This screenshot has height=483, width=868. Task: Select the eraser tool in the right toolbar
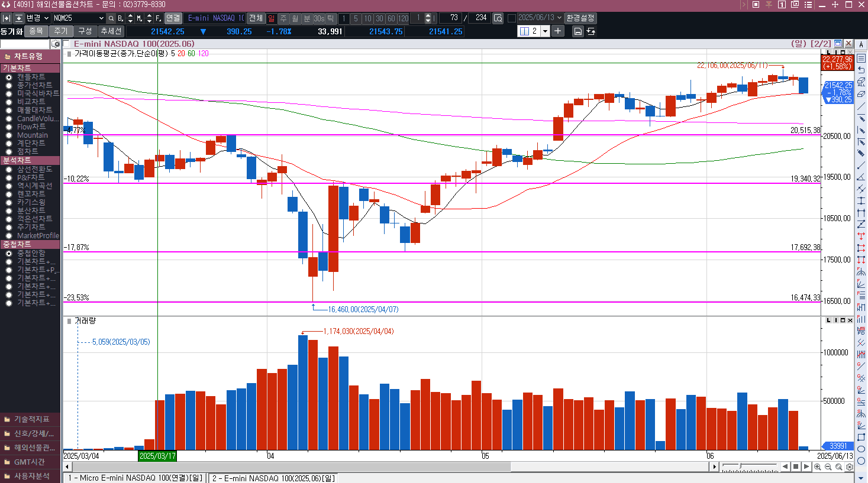(861, 94)
